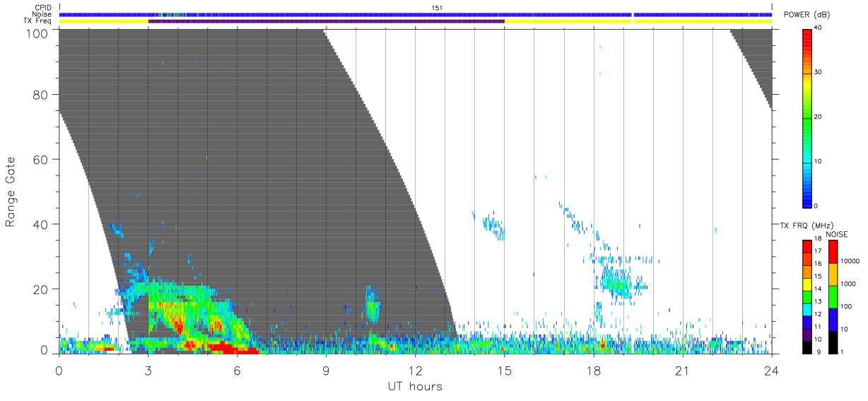Screen dimensions: 868x401
Task: Click the purple segment of the TX Freq strip
Action: [x=327, y=21]
